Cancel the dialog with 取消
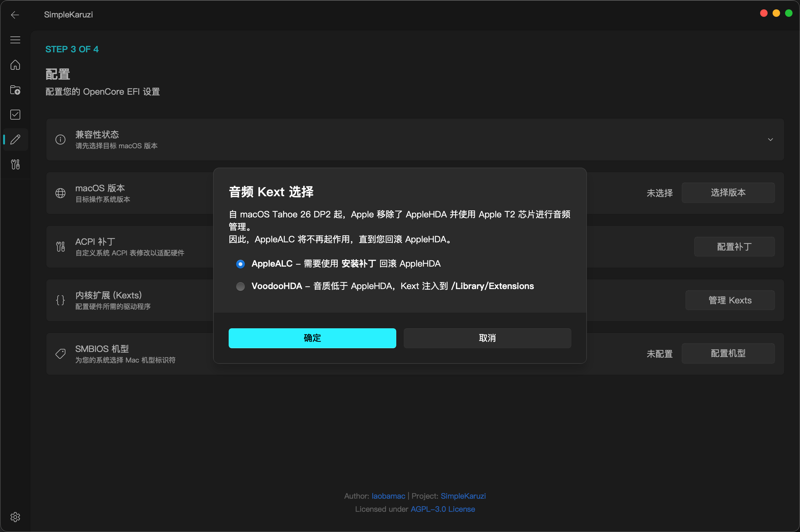The width and height of the screenshot is (800, 532). [487, 338]
